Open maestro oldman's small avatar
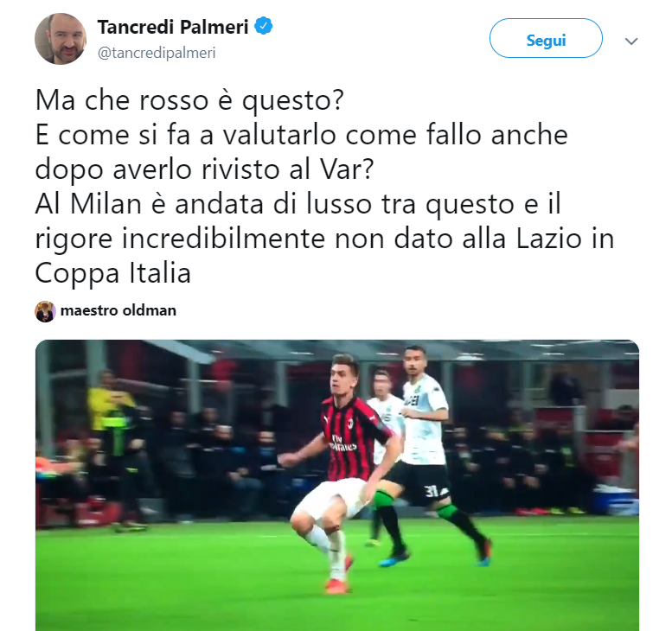This screenshot has width=672, height=631. [x=45, y=311]
